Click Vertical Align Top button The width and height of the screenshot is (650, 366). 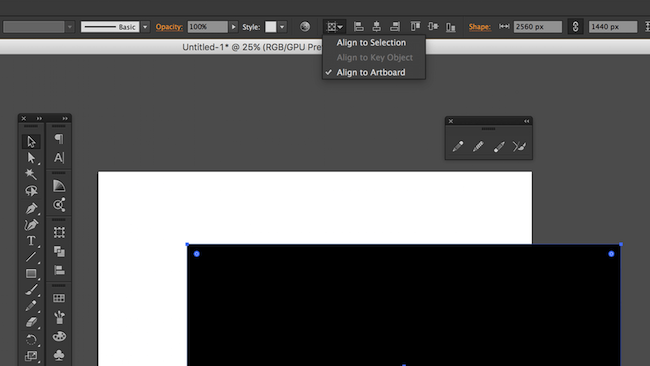[415, 27]
